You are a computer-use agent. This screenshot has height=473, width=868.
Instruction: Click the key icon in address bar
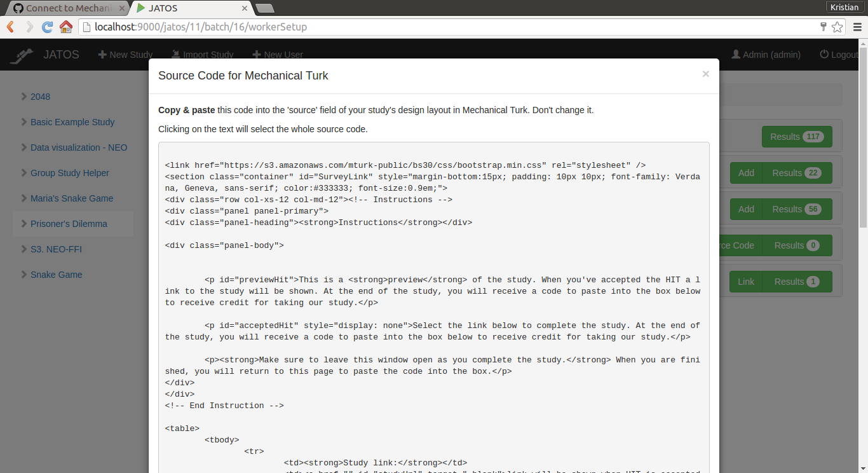coord(824,27)
